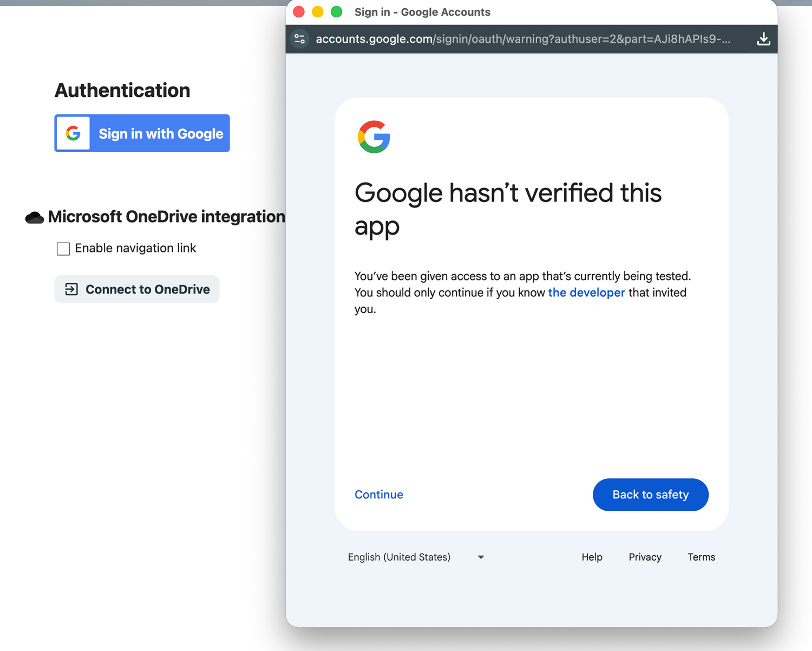Click the download icon in the address bar

pos(763,38)
